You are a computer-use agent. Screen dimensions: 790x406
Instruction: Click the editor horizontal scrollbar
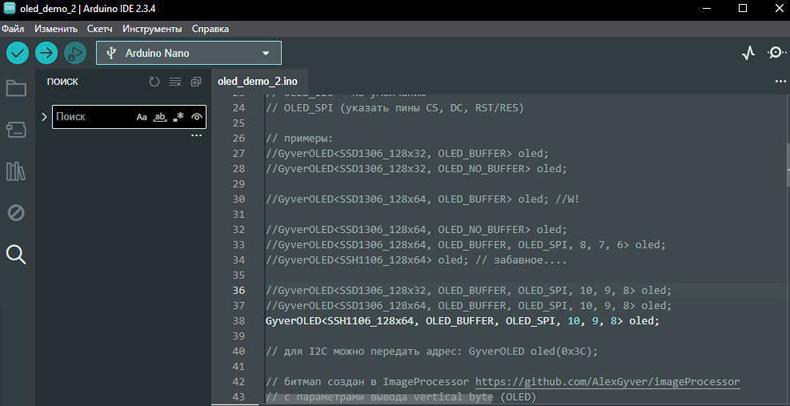(x=379, y=398)
